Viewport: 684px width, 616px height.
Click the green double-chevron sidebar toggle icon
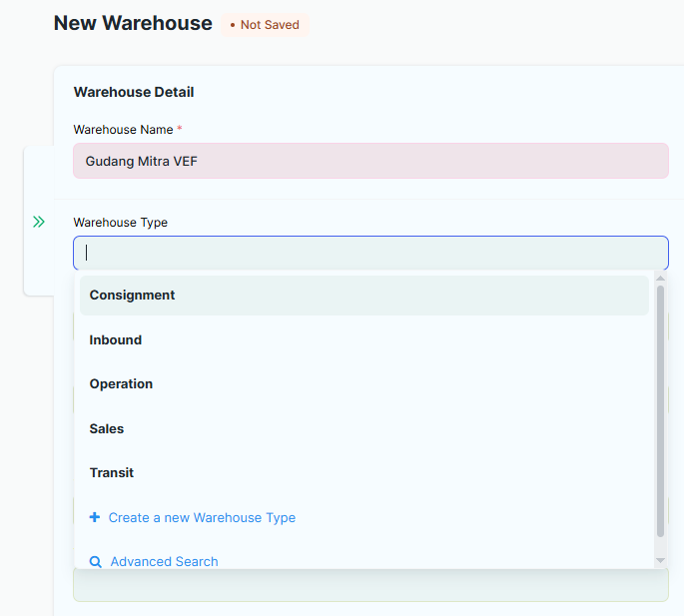tap(39, 222)
